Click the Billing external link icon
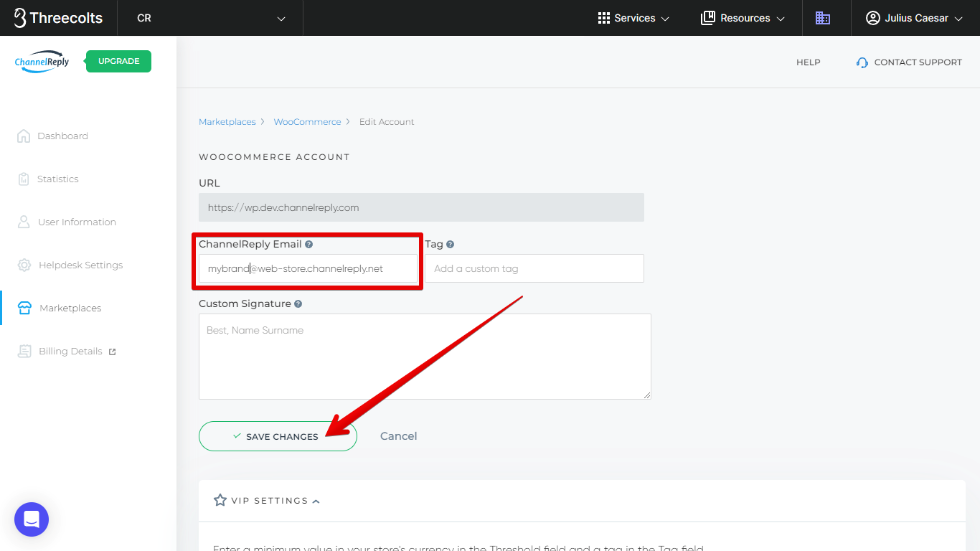 pyautogui.click(x=112, y=352)
